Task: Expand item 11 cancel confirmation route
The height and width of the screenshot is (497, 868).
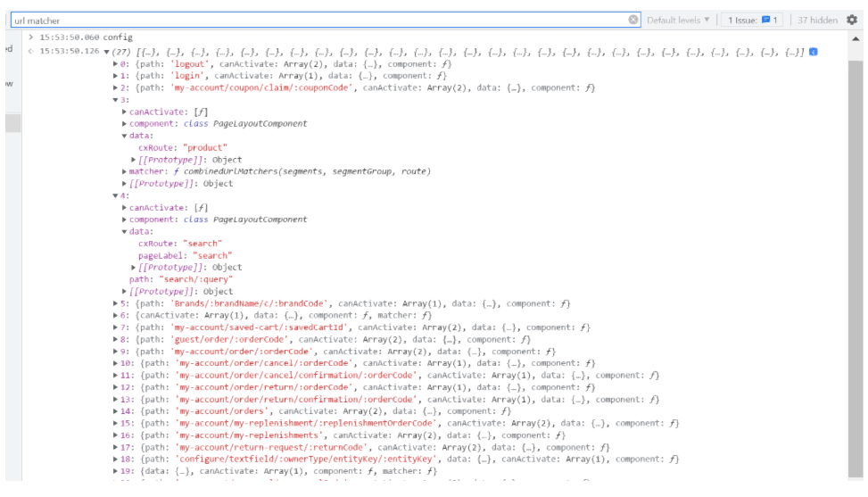Action: pyautogui.click(x=115, y=376)
